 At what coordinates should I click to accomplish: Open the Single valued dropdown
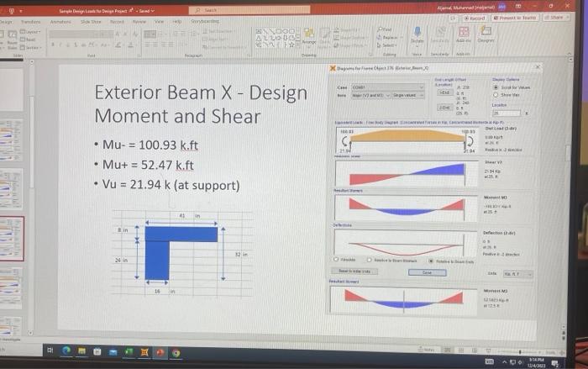click(408, 95)
